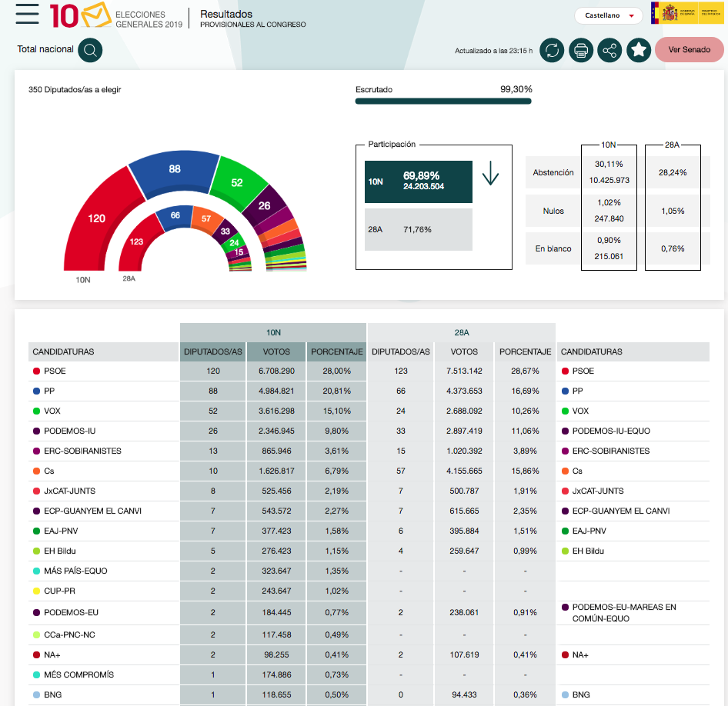Open the Castellano language dropdown
The width and height of the screenshot is (728, 706).
pos(608,15)
